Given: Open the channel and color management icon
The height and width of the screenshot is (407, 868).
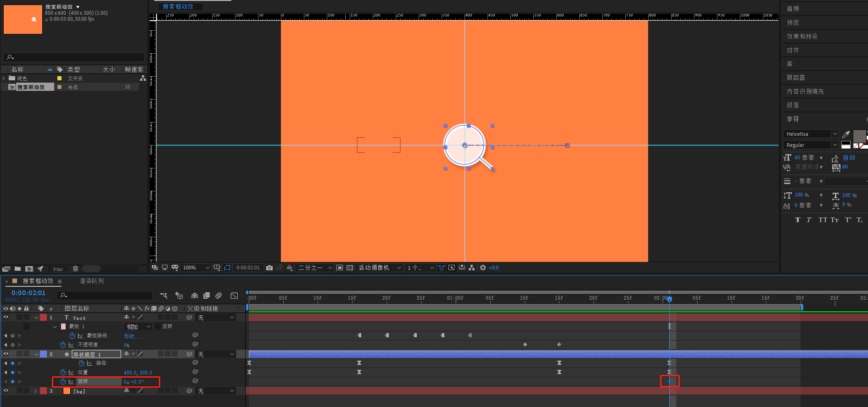Looking at the screenshot, I should (290, 268).
